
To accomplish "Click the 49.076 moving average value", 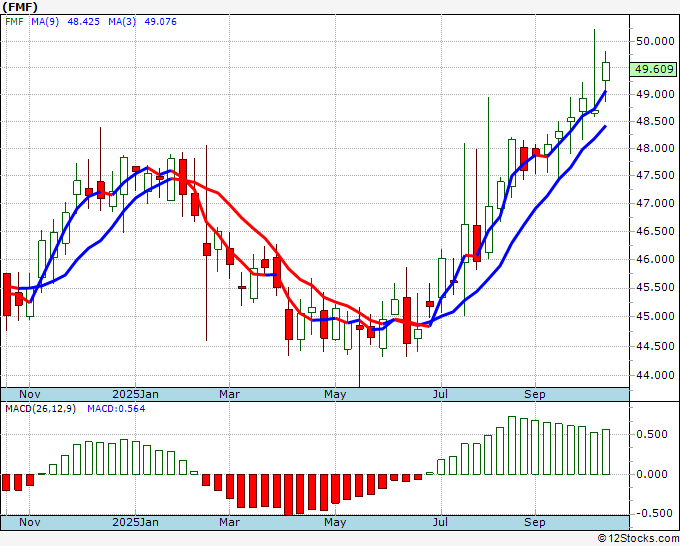I will (x=160, y=21).
